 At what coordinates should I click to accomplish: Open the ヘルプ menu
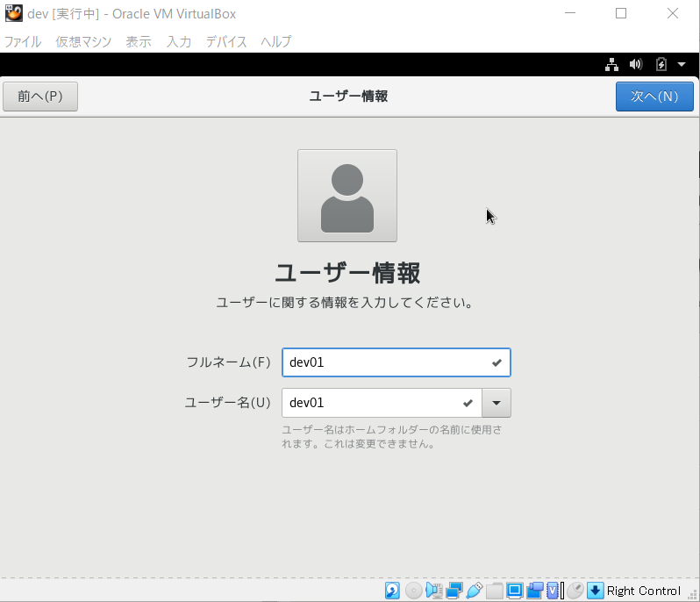(276, 41)
